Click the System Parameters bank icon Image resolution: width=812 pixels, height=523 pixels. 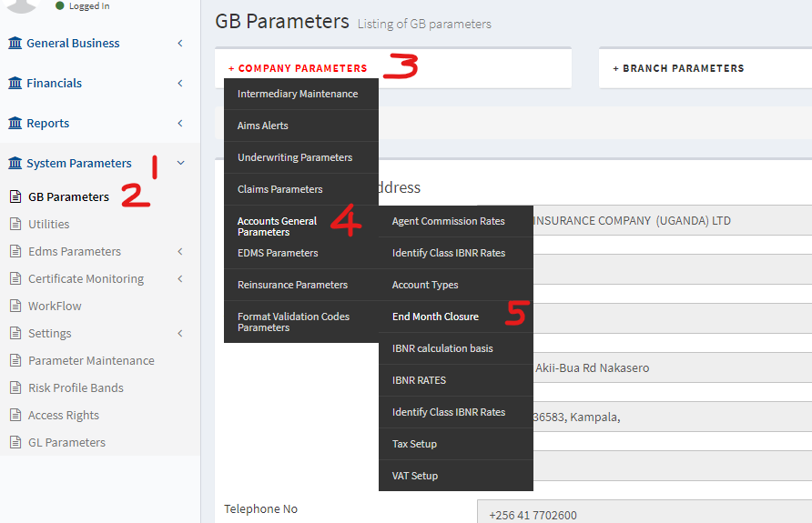point(15,163)
